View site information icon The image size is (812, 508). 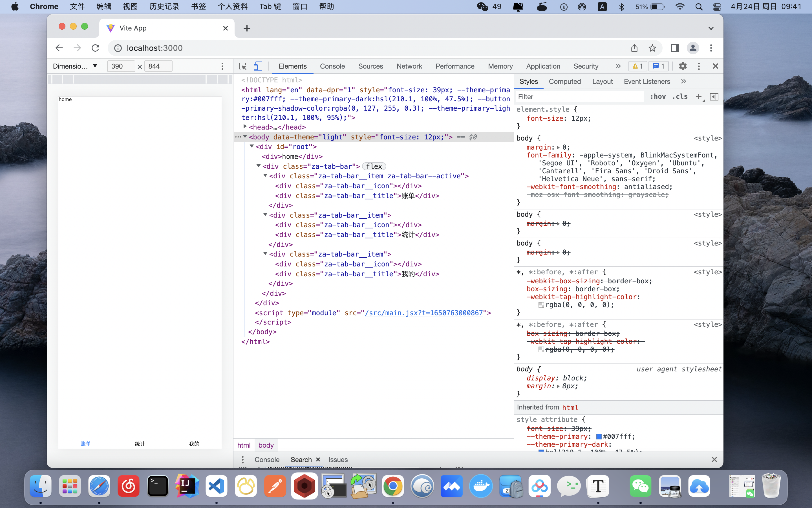point(118,48)
